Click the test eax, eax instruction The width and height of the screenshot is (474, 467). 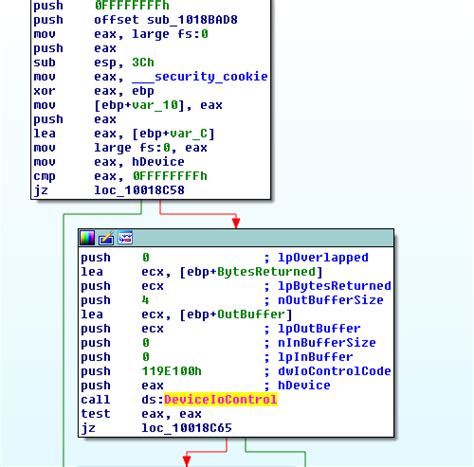[141, 414]
